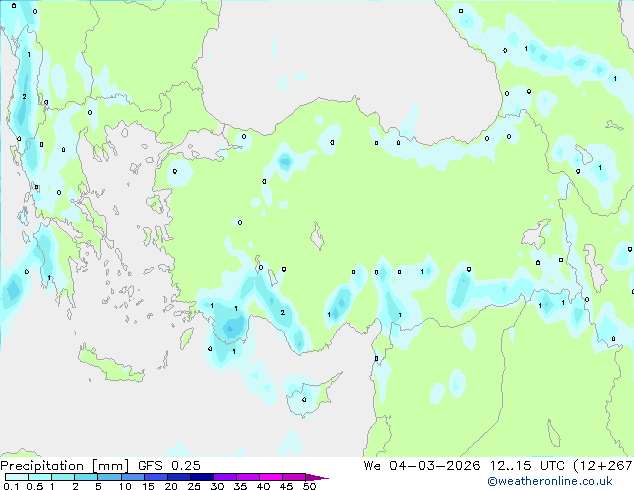The width and height of the screenshot is (634, 490).
Task: Click the '35' legend tick label
Action: pyautogui.click(x=240, y=486)
